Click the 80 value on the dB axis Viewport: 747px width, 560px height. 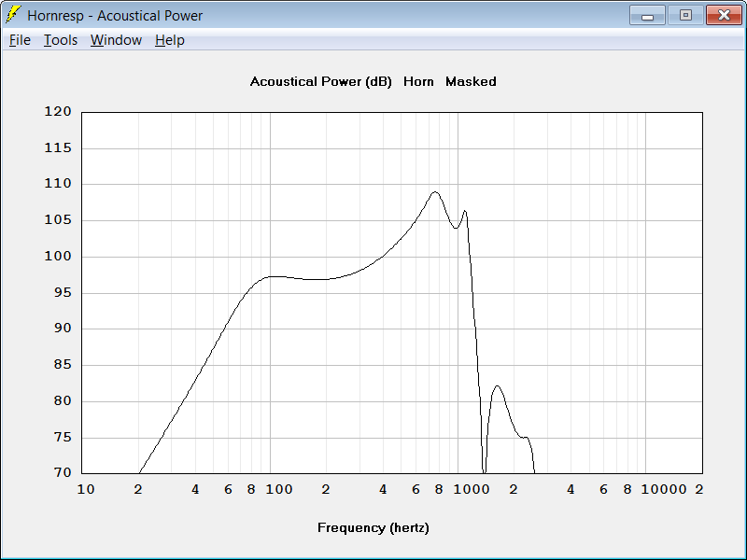tap(63, 401)
